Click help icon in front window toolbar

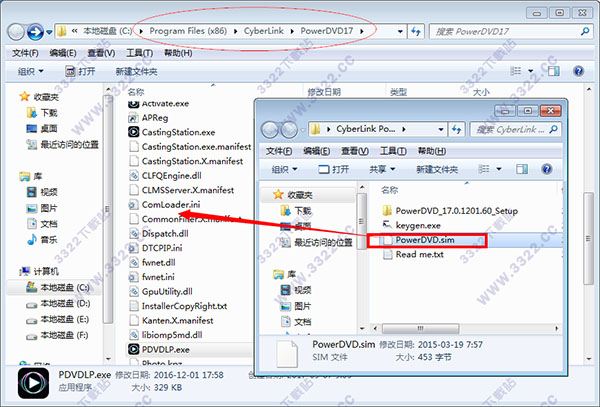click(547, 169)
